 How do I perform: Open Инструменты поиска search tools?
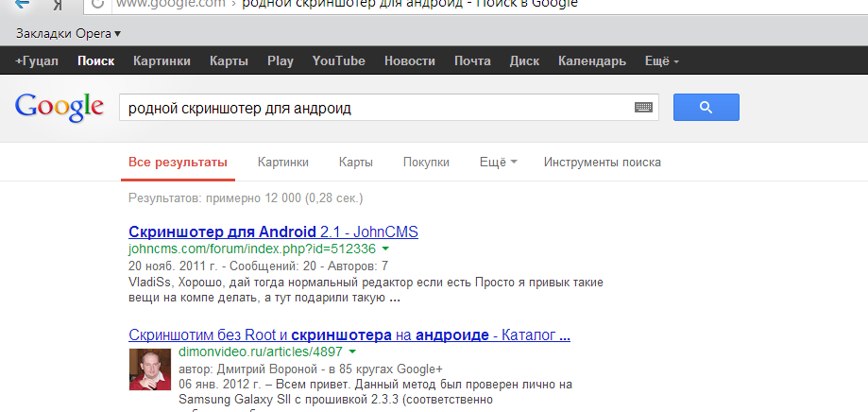[x=602, y=162]
